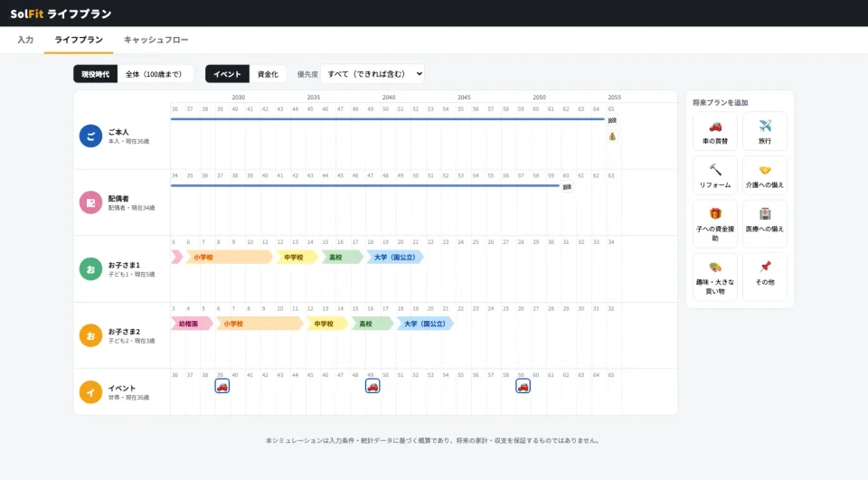Viewport: 868px width, 480px height.
Task: Click year 2045 header label
Action: click(464, 97)
